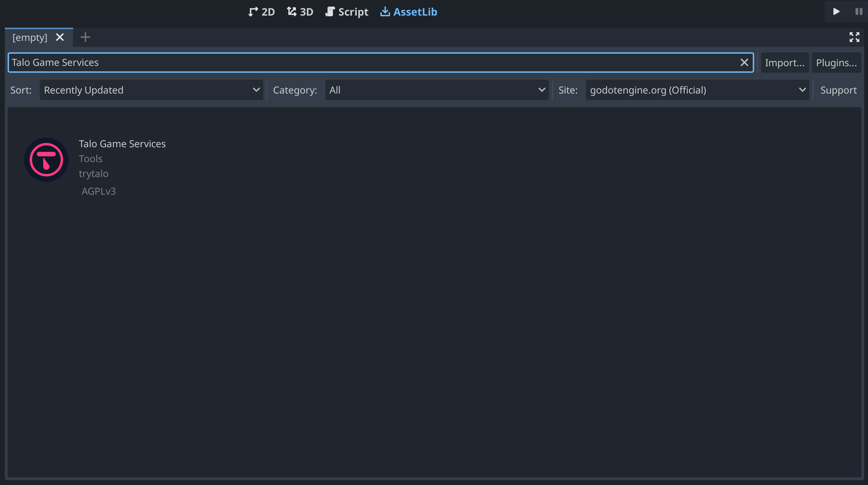Focus the asset search input field
This screenshot has height=485, width=868.
346,62
